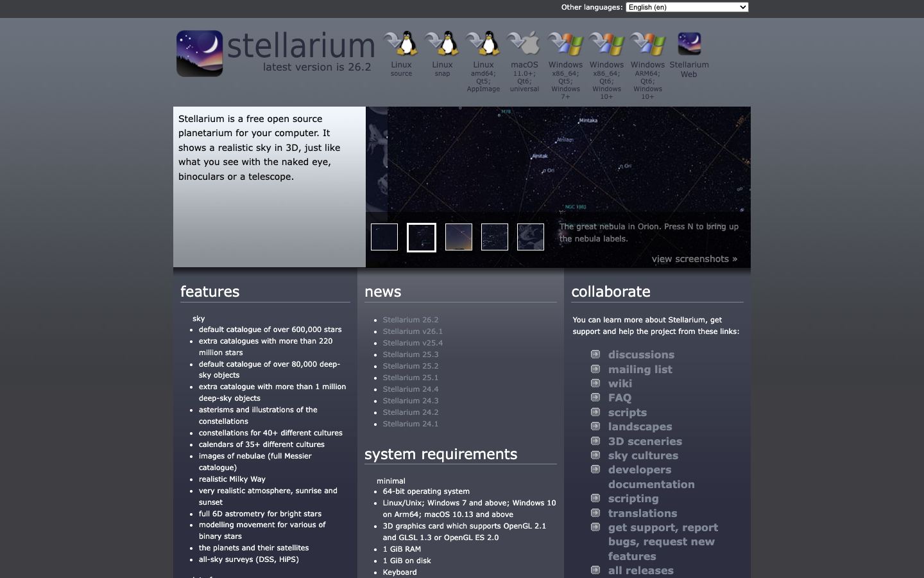Screen dimensions: 924x578
Task: Browse the landscapes link
Action: click(x=640, y=426)
